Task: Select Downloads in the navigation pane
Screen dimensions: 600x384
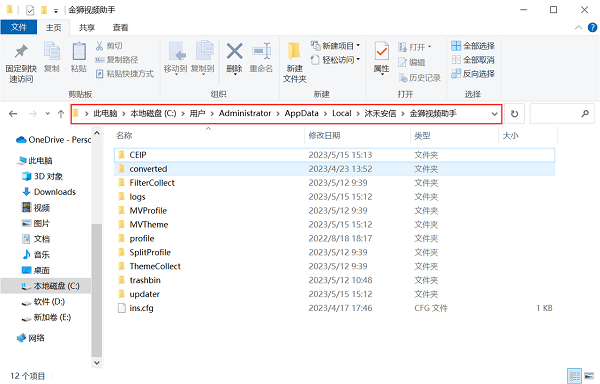Action: coord(49,192)
